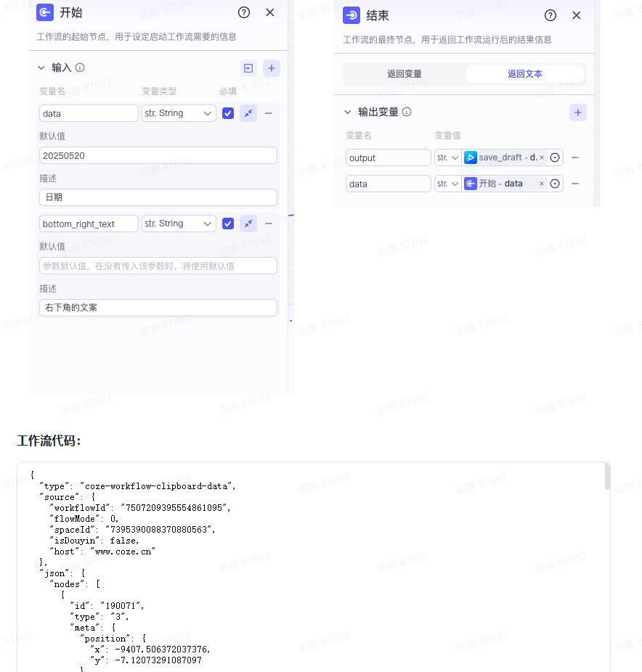Open help for the 结束 node
642x672 pixels.
[550, 15]
